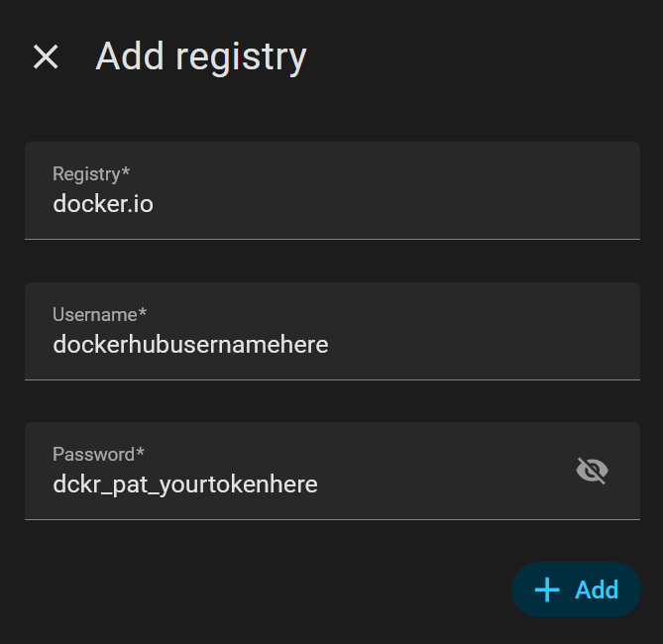The image size is (663, 644).
Task: Click the asterisk beside Password label
Action: pos(141,454)
